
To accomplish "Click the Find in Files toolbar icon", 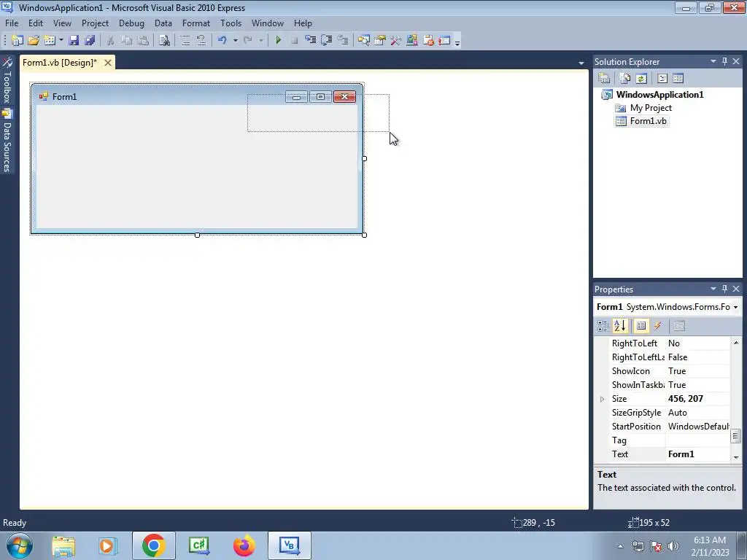I will [x=164, y=41].
